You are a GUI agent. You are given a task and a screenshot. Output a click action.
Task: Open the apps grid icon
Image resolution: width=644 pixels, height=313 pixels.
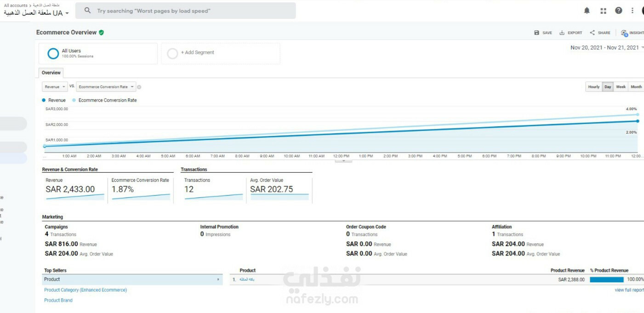click(603, 11)
